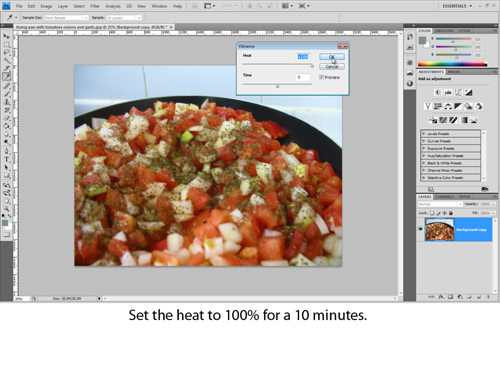Screen dimensions: 500x376
Task: Click Add layer style fx icon
Action: click(441, 296)
